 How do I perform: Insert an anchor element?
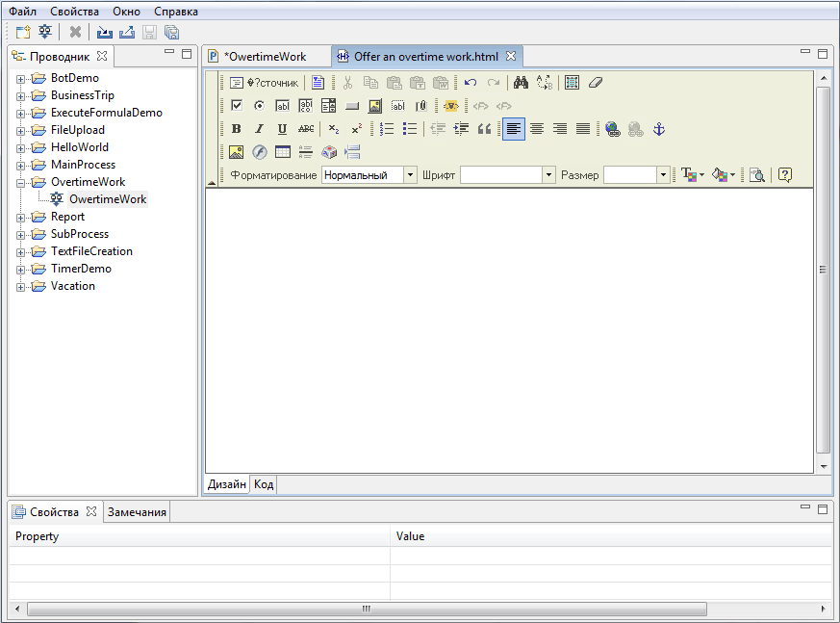coord(661,128)
